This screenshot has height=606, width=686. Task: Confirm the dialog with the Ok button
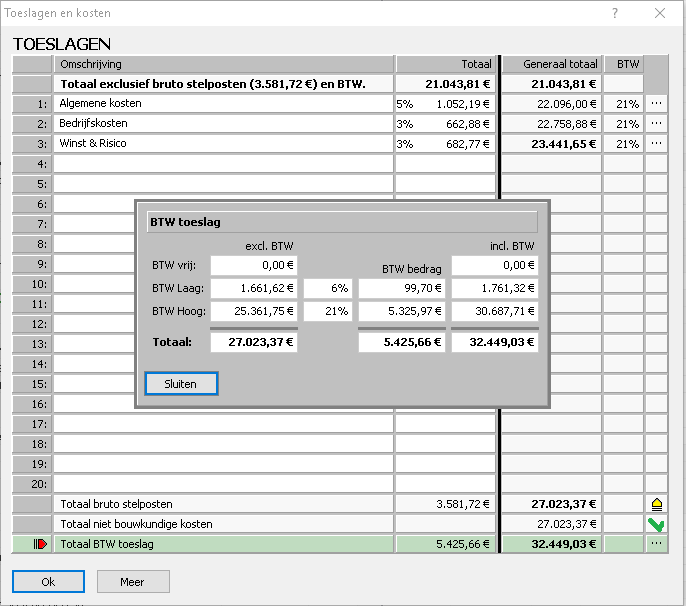coord(48,581)
